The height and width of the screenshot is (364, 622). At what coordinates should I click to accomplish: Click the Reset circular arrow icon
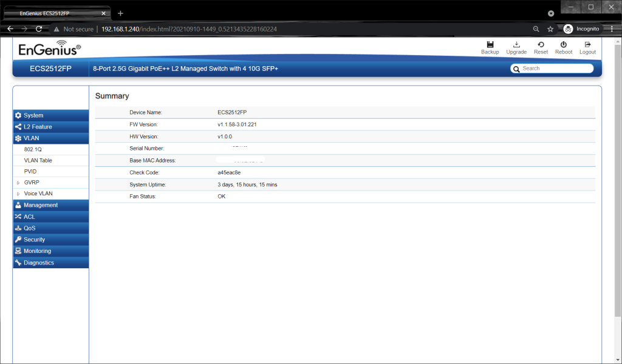[541, 44]
